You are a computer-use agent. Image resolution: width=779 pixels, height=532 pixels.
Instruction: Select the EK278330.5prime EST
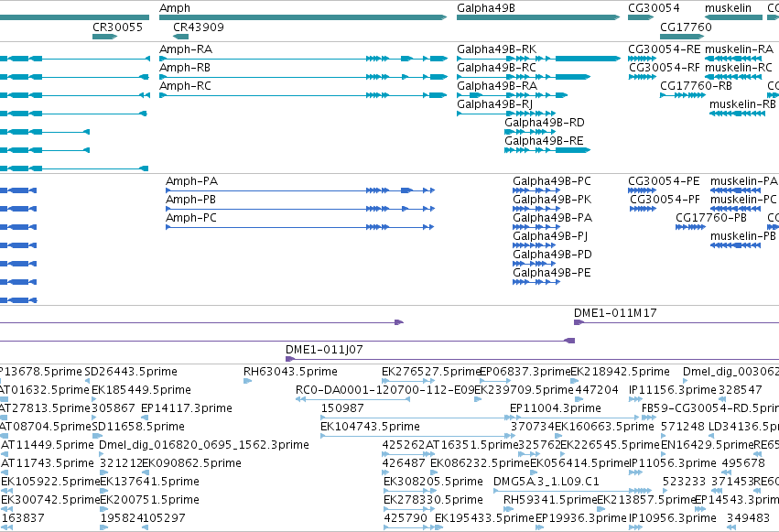(x=408, y=509)
